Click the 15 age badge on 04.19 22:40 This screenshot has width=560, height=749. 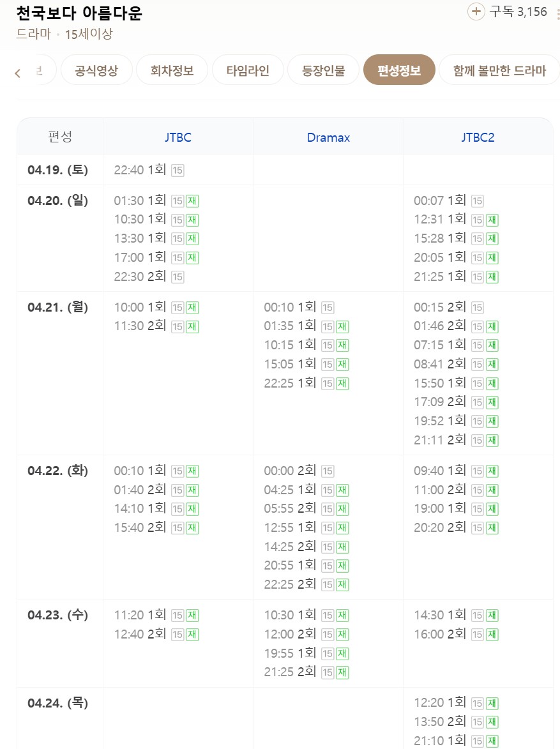(x=178, y=170)
